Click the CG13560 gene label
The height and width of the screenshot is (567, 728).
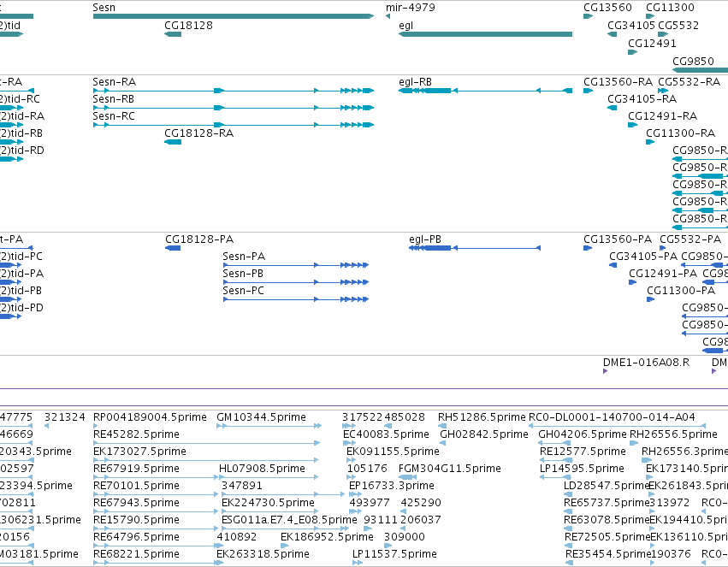607,8
